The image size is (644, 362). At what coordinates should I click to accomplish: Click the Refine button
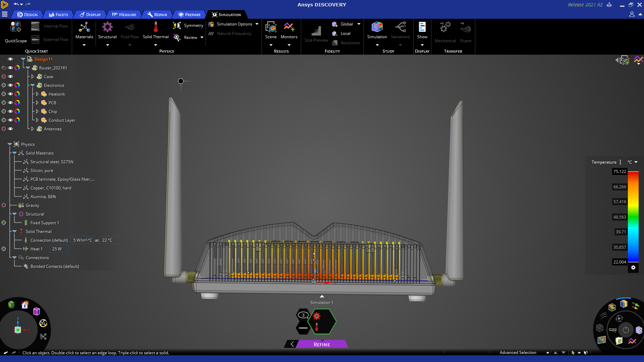tap(322, 344)
